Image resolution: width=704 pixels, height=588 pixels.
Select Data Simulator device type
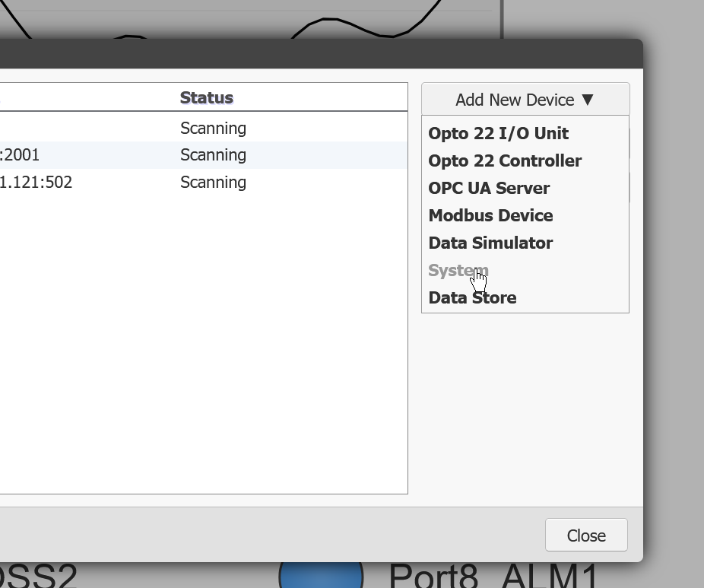[490, 243]
